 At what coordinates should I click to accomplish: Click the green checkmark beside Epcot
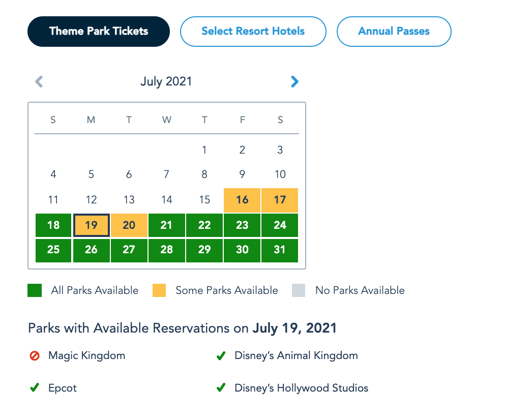35,388
